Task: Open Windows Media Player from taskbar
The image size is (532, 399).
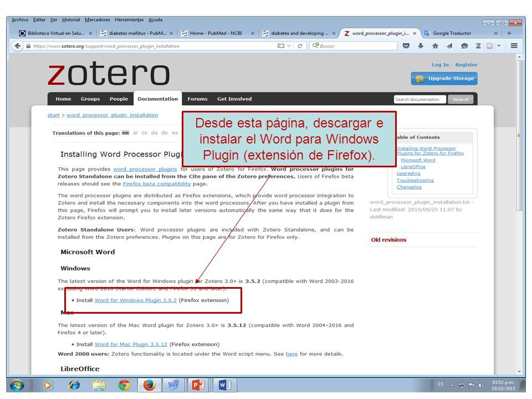Action: [48, 385]
